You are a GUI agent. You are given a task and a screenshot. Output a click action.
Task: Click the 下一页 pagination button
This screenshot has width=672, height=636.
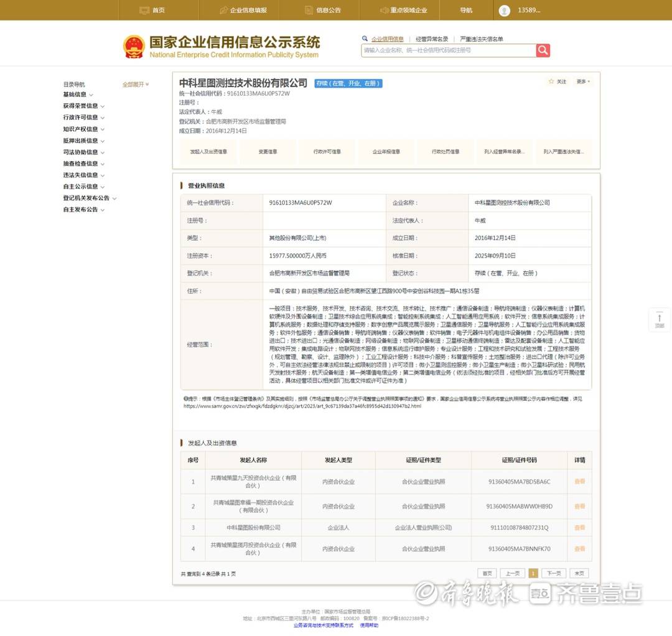[x=554, y=573]
